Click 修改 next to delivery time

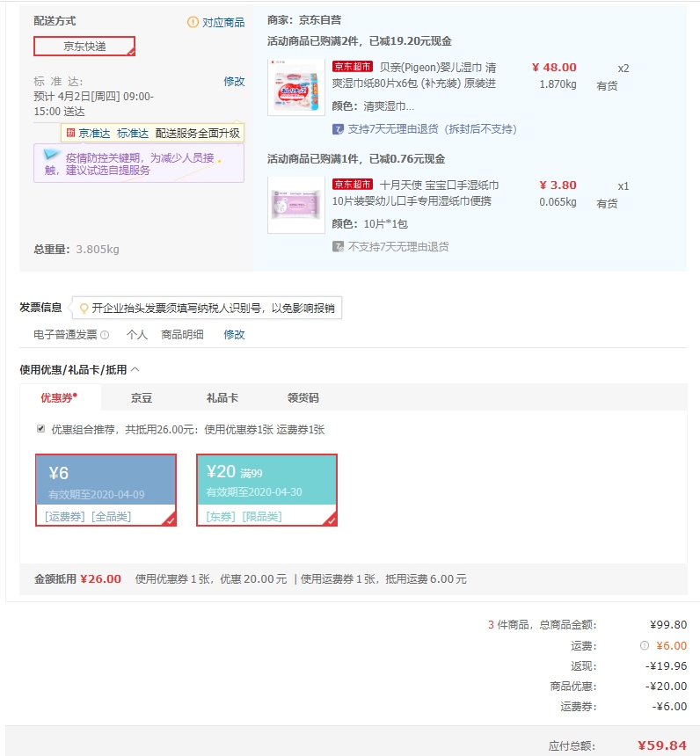pyautogui.click(x=234, y=82)
